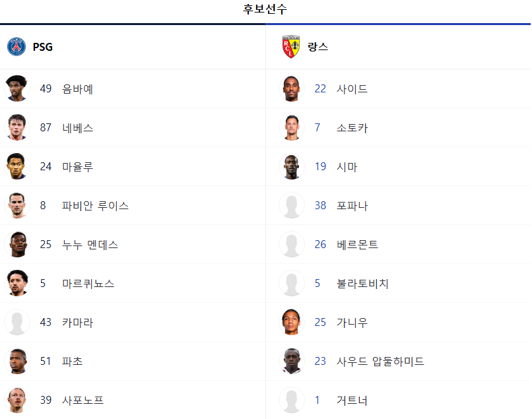Open 음바예 player photo number 49
The width and height of the screenshot is (532, 419).
[x=17, y=88]
